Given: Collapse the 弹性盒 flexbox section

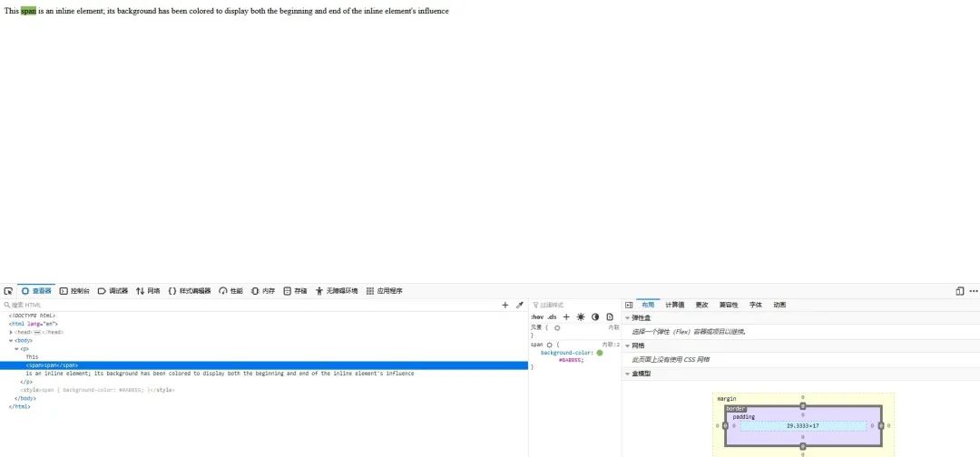Looking at the screenshot, I should click(x=628, y=318).
